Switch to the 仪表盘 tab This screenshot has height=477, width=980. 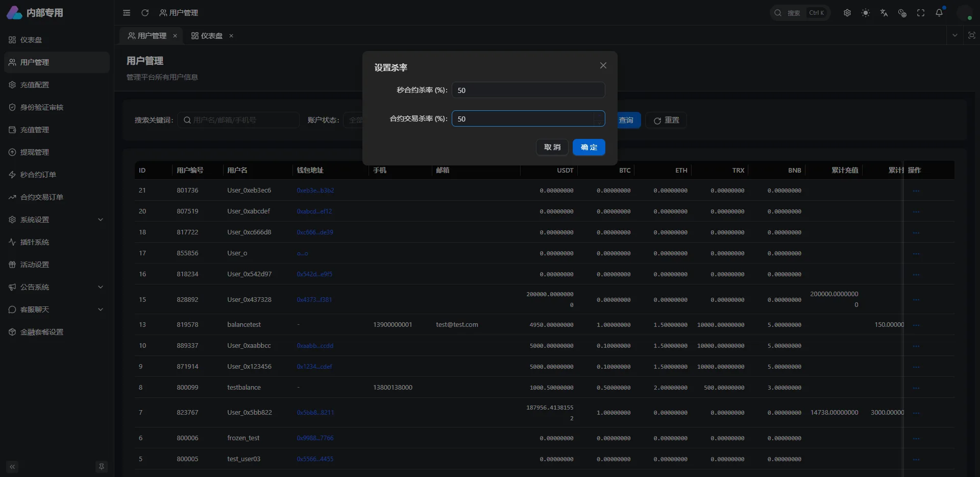click(x=207, y=36)
